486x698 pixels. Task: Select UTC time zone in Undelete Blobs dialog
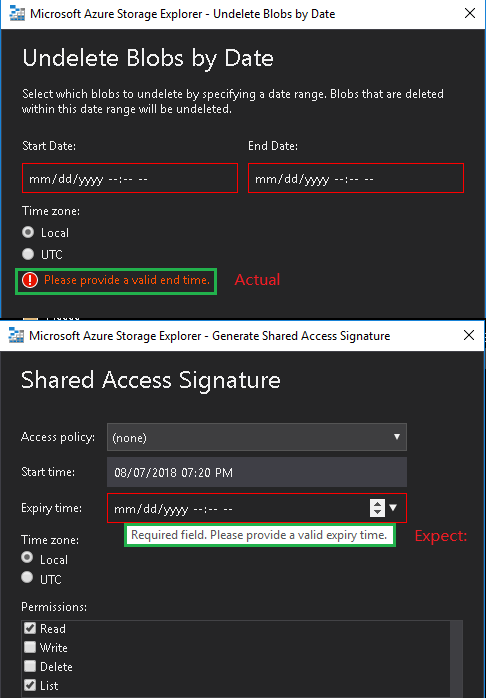[28, 254]
